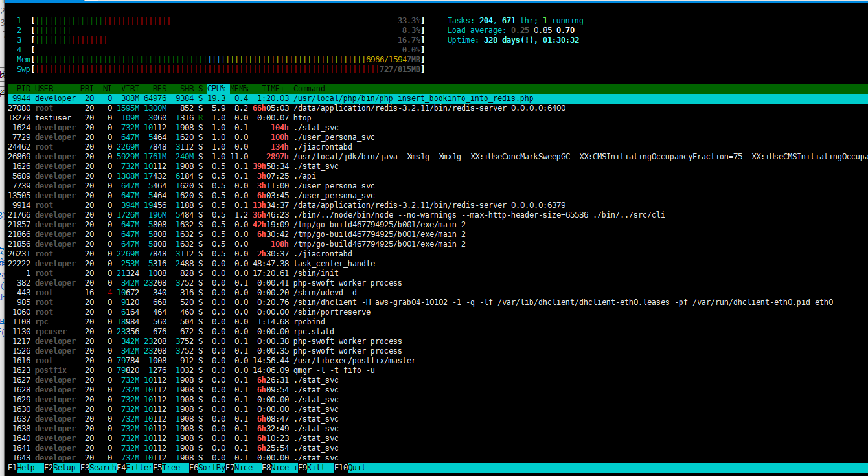Sort by the NI column header
Screen dimensions: 868x476
(x=108, y=89)
